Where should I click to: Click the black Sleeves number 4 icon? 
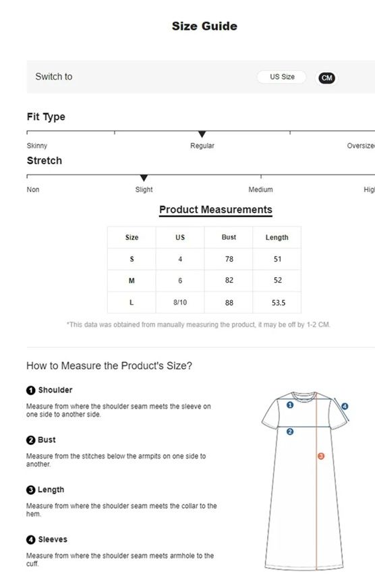click(x=31, y=540)
